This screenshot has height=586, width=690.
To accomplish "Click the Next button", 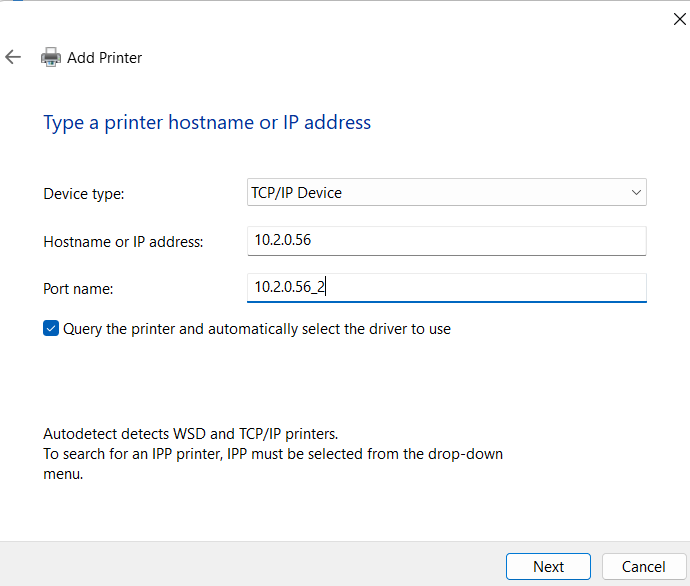I will 548,567.
